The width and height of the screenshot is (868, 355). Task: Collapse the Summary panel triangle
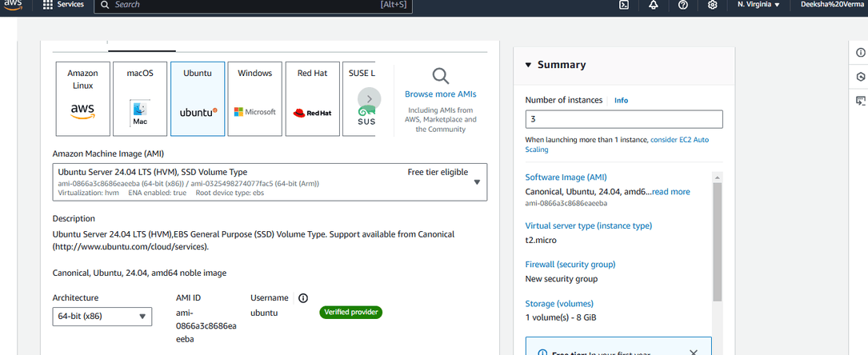[529, 65]
